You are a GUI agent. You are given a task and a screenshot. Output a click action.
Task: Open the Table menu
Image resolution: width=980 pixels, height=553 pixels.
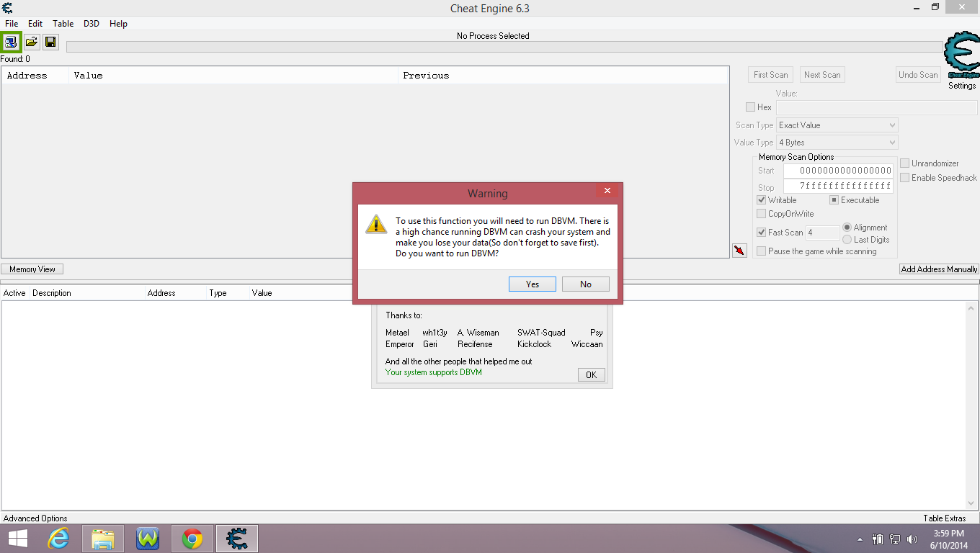[63, 24]
